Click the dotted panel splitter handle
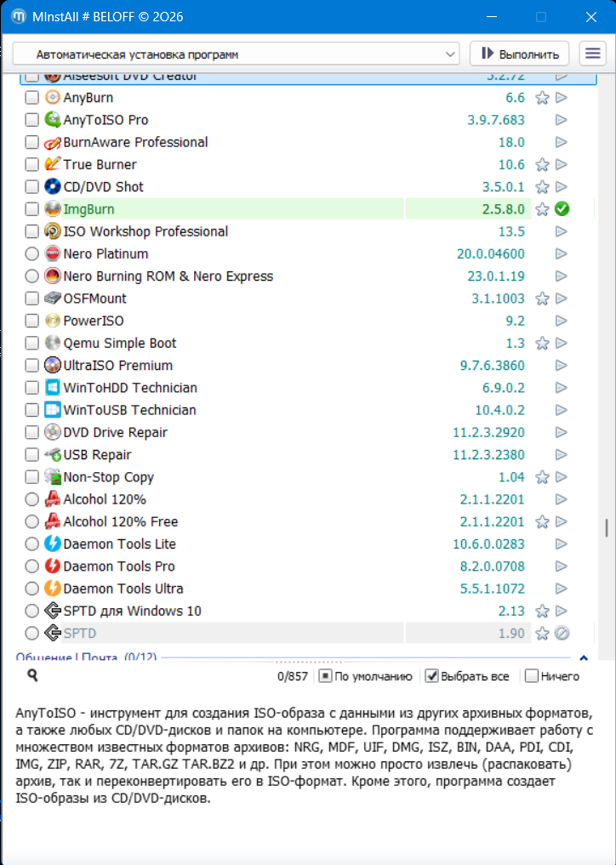 pos(308,662)
